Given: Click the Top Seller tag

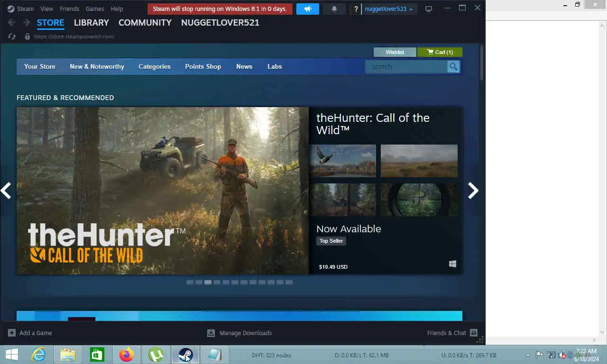Looking at the screenshot, I should tap(331, 241).
